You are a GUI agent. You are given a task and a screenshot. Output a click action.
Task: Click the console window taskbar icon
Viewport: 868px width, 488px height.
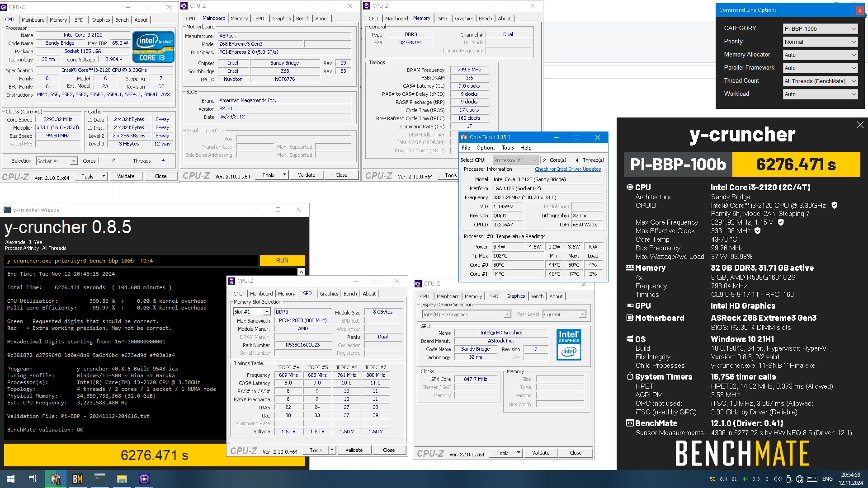100,479
